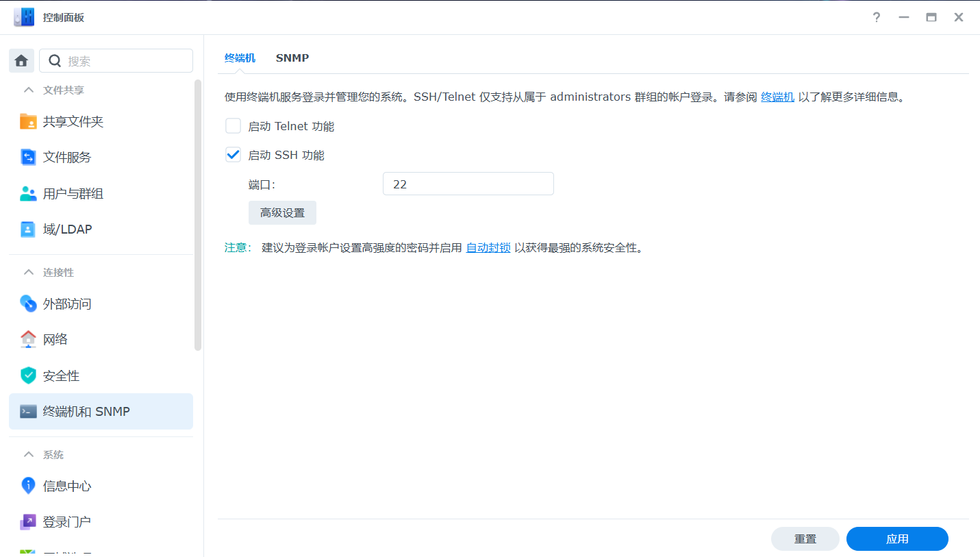Viewport: 980px width, 557px height.
Task: Open Network (网络) icon
Action: 28,339
